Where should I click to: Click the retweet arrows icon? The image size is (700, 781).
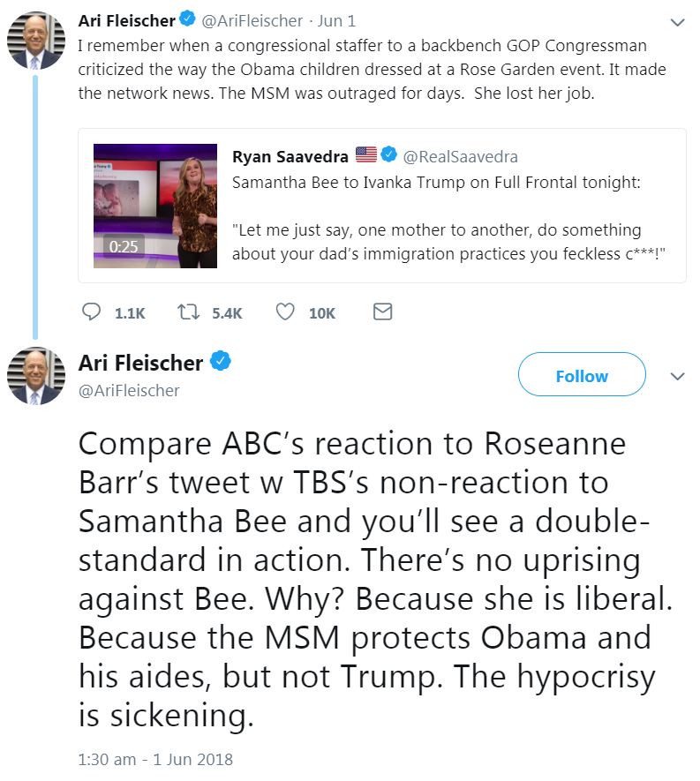tap(187, 312)
